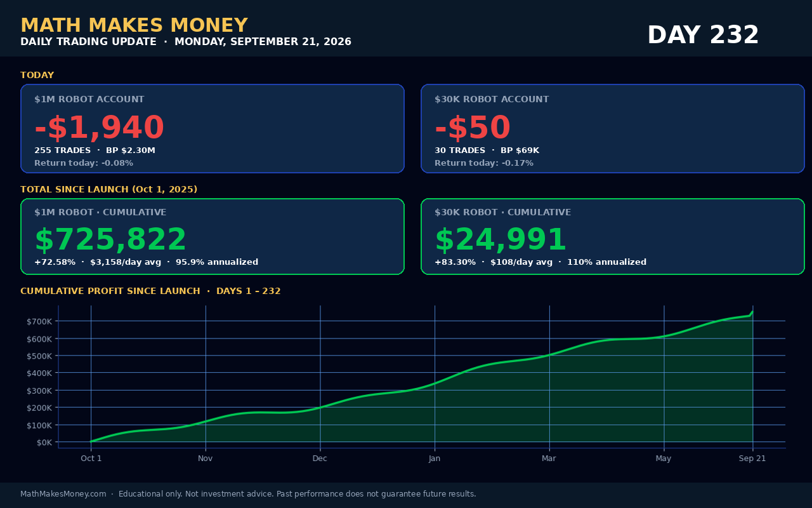Click the final chart line data point
This screenshot has height=508, width=812.
tap(752, 311)
